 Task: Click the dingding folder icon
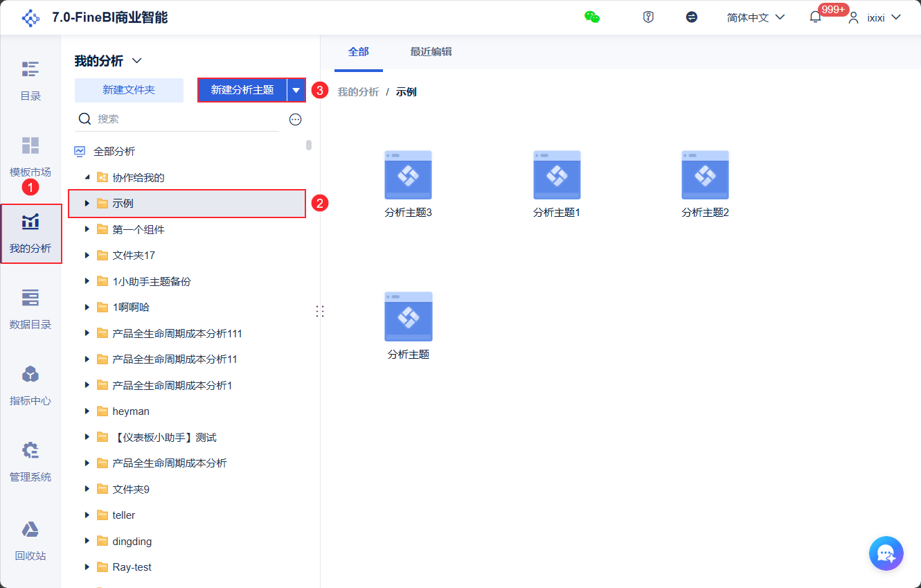point(102,541)
